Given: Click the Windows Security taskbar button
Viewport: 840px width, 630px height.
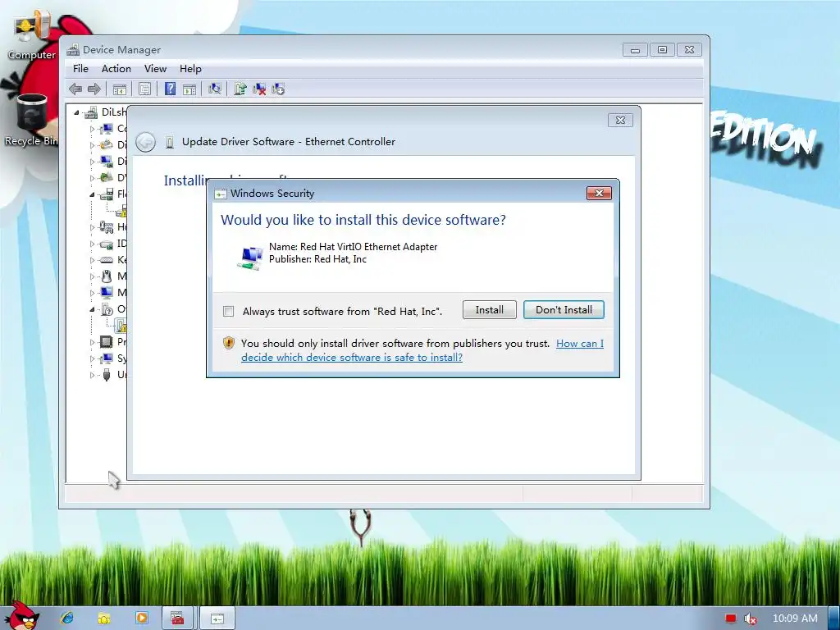Looking at the screenshot, I should tap(217, 619).
